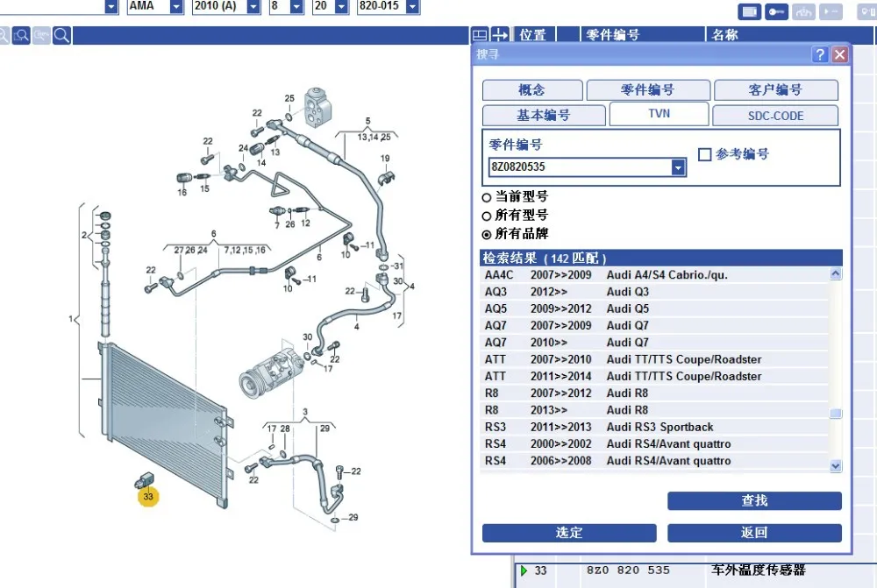Click highlighted part 33 in the diagram
Viewport: 877px width, 588px height.
point(147,496)
